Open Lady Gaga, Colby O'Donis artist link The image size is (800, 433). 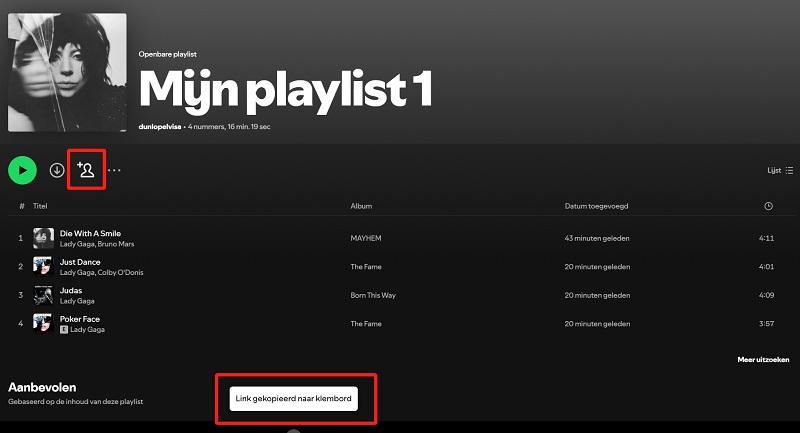click(x=102, y=272)
